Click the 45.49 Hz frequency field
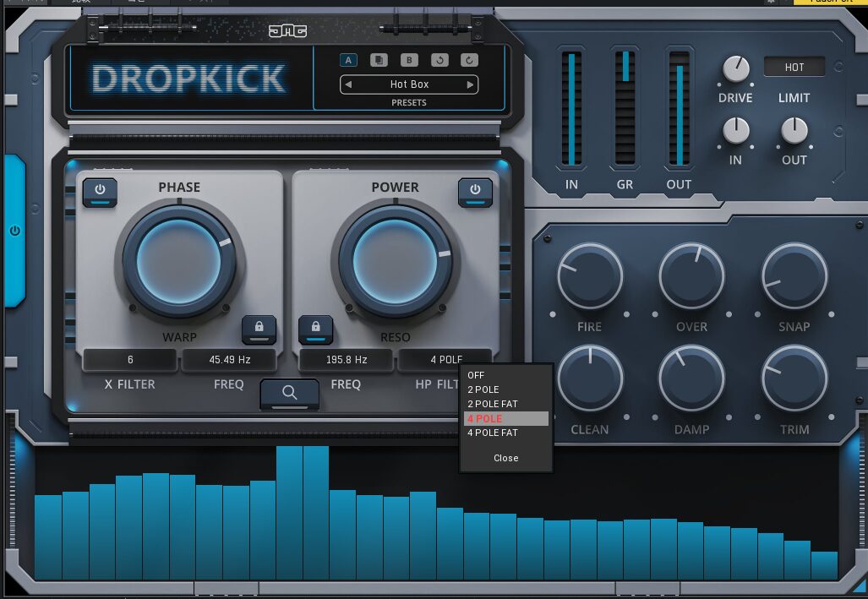This screenshot has width=868, height=599. tap(230, 359)
